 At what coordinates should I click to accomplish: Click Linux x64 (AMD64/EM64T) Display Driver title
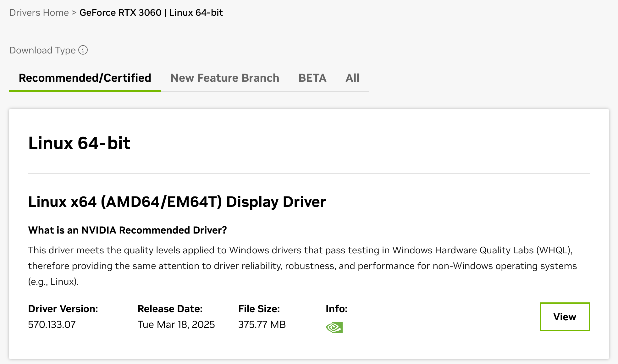coord(177,202)
